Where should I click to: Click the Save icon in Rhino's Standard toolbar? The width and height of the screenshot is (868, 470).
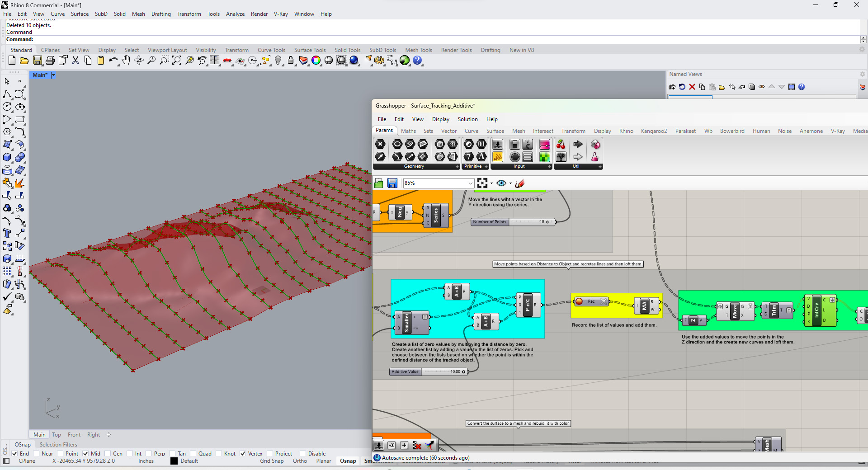pyautogui.click(x=38, y=61)
